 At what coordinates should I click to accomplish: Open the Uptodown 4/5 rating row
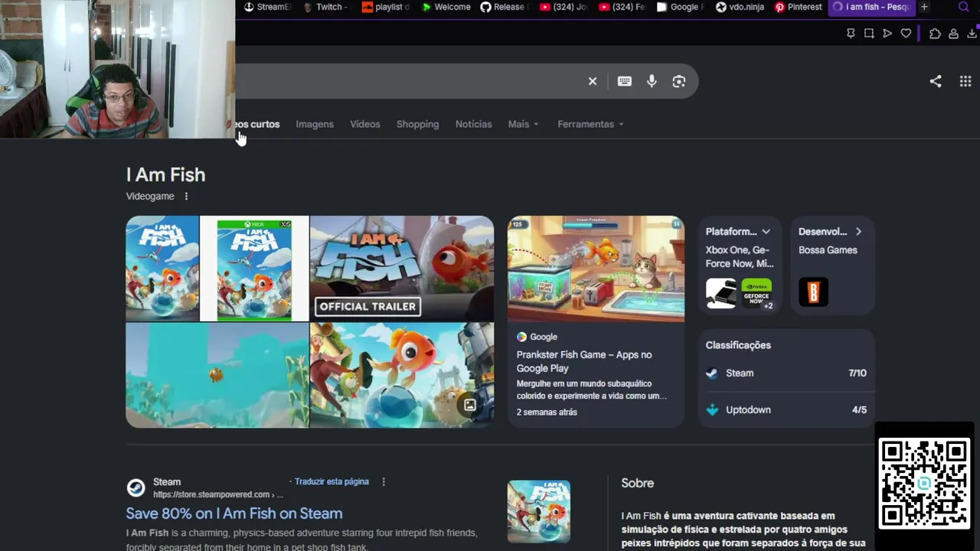786,410
